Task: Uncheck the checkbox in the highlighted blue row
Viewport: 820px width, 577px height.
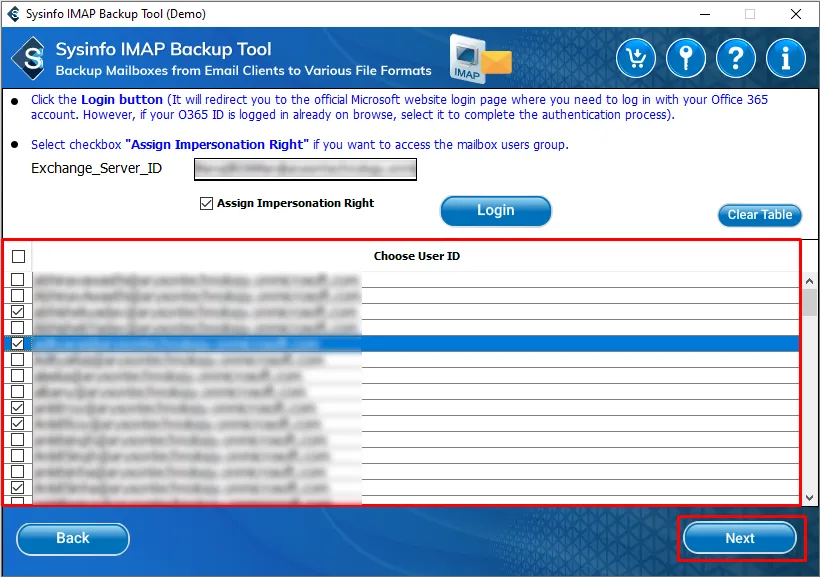Action: click(x=18, y=344)
